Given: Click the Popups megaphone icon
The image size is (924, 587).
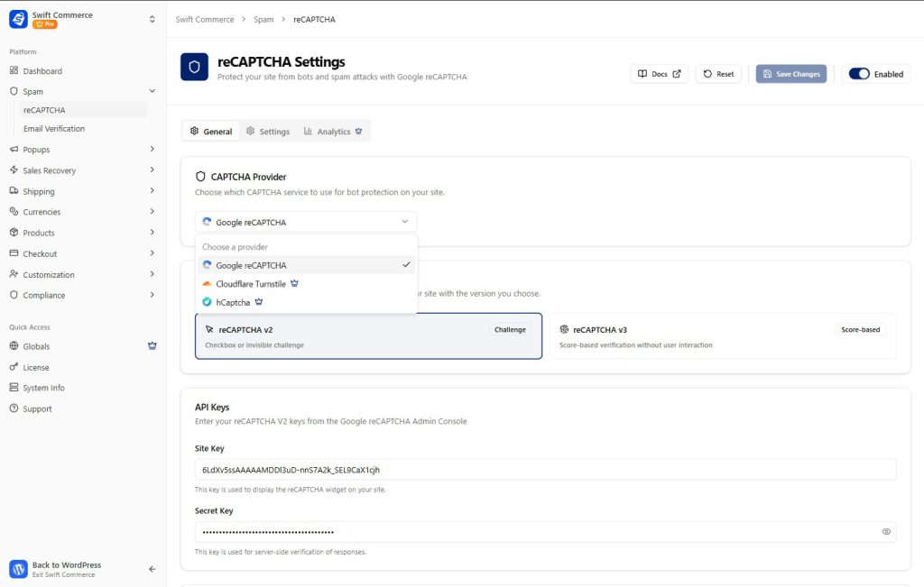Looking at the screenshot, I should point(14,150).
